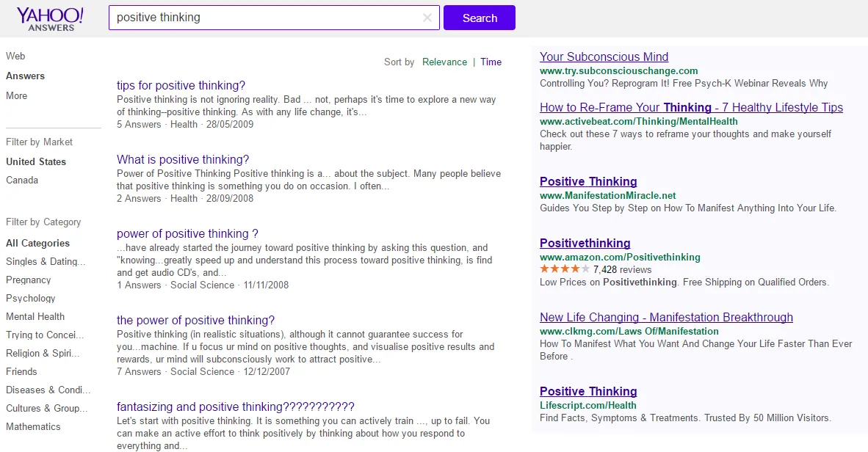Image resolution: width=868 pixels, height=452 pixels.
Task: Click the Yahoo Answers logo
Action: pyautogui.click(x=50, y=19)
